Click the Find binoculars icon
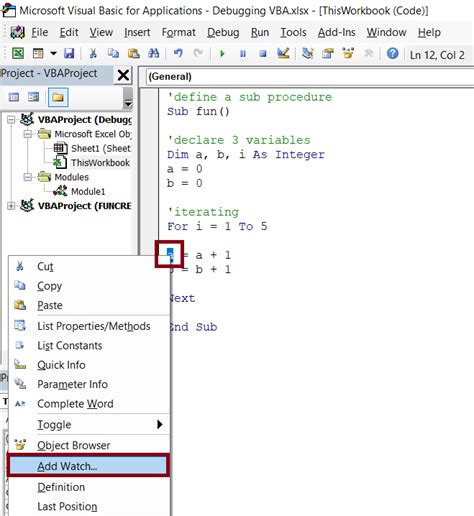 tap(153, 53)
